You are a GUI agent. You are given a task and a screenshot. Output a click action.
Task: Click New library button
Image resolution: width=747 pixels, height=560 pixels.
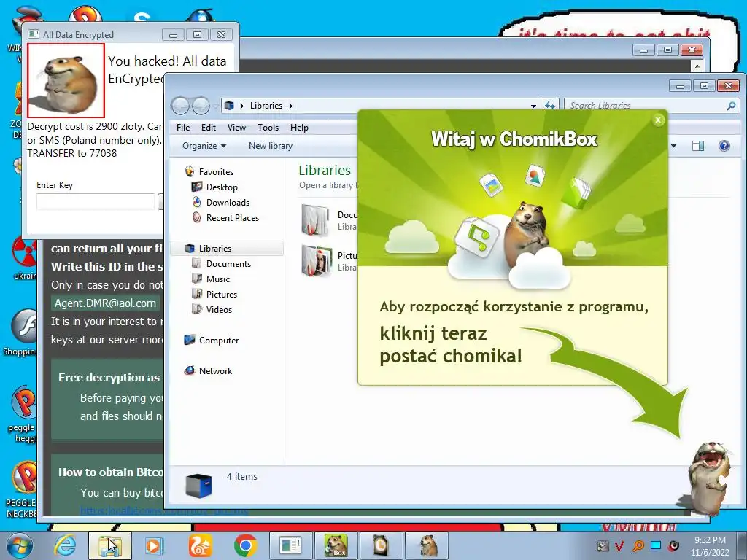pyautogui.click(x=270, y=146)
